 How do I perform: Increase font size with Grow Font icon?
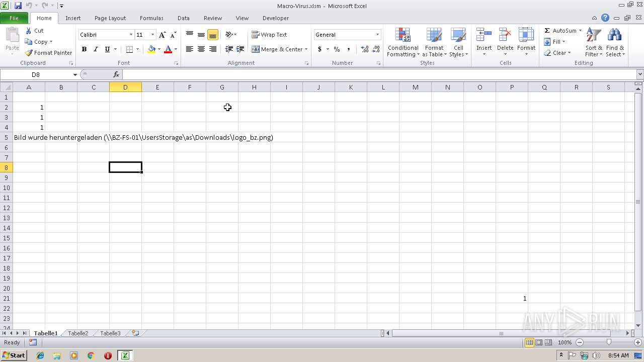(162, 35)
